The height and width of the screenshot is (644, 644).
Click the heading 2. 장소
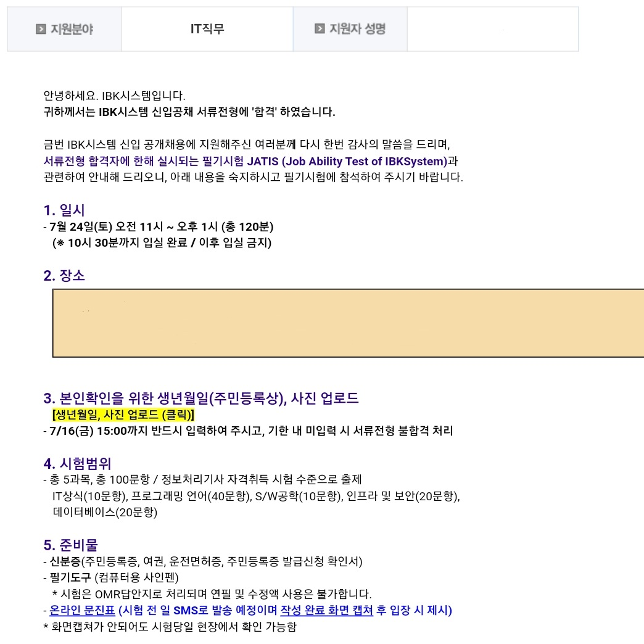pyautogui.click(x=64, y=276)
